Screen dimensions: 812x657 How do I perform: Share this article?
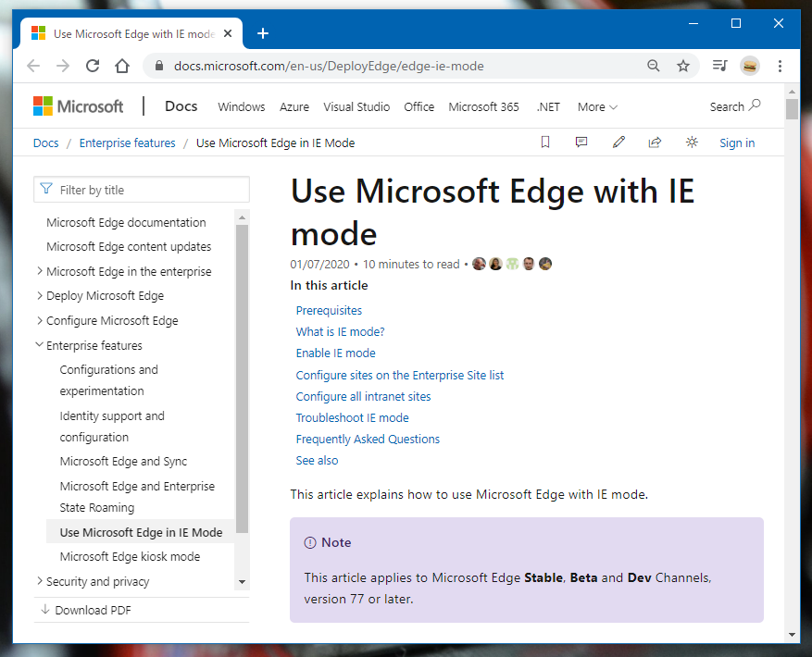[656, 143]
